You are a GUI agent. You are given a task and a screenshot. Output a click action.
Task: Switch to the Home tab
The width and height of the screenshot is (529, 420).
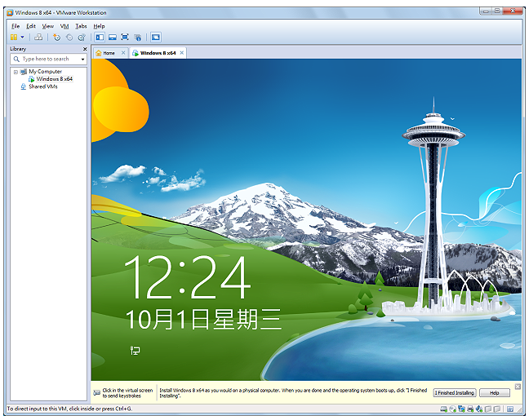(109, 53)
